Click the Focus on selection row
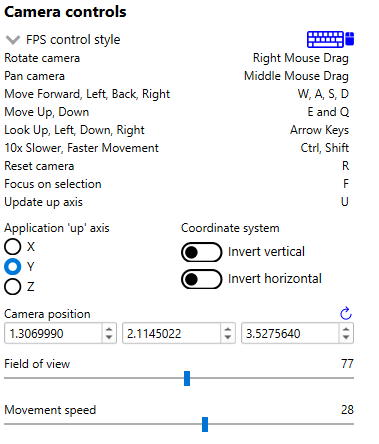 [177, 184]
